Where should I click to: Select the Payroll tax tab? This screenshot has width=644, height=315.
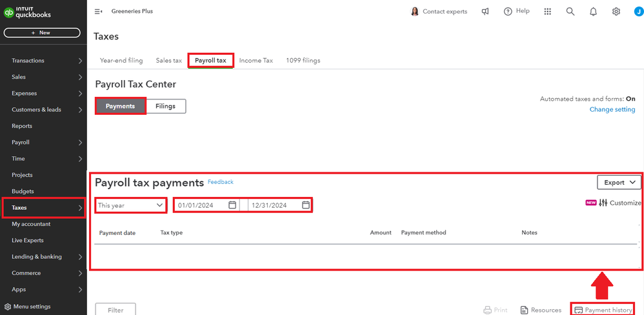(211, 61)
